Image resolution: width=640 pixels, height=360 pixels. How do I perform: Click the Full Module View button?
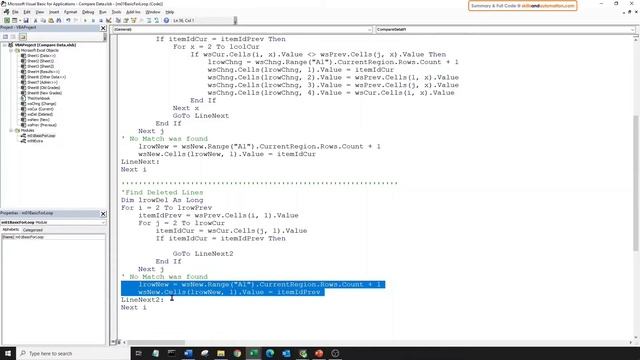(x=119, y=342)
